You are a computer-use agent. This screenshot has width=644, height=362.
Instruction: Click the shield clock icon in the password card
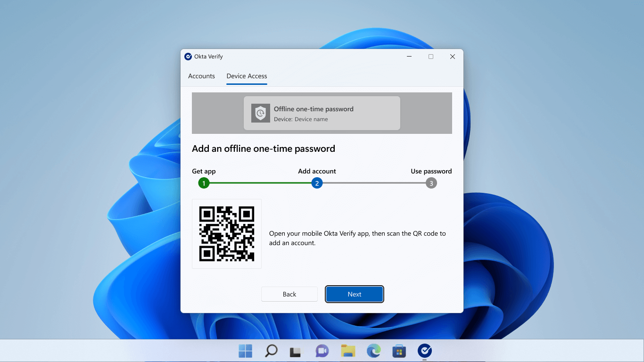coord(260,113)
